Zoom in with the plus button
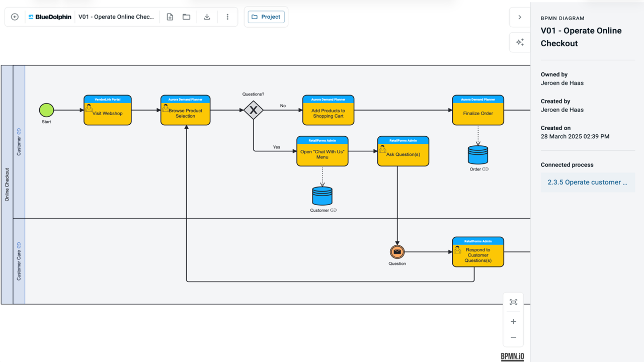The height and width of the screenshot is (362, 644). [x=513, y=321]
